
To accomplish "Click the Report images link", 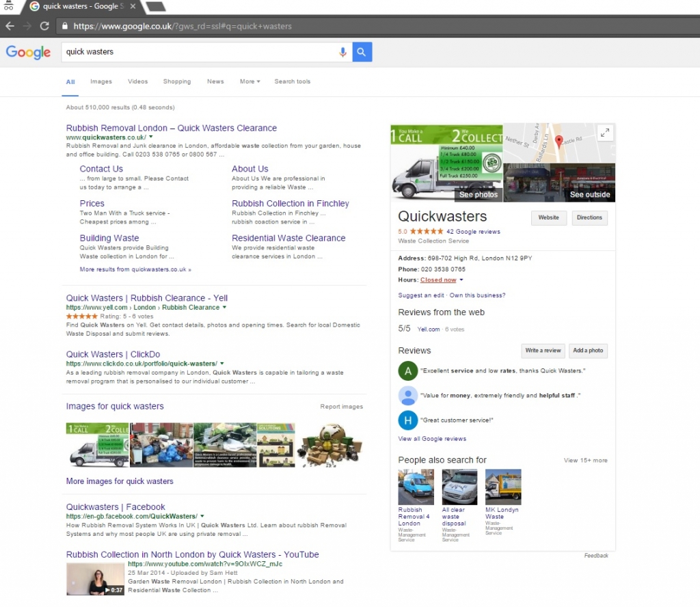I will pyautogui.click(x=342, y=407).
